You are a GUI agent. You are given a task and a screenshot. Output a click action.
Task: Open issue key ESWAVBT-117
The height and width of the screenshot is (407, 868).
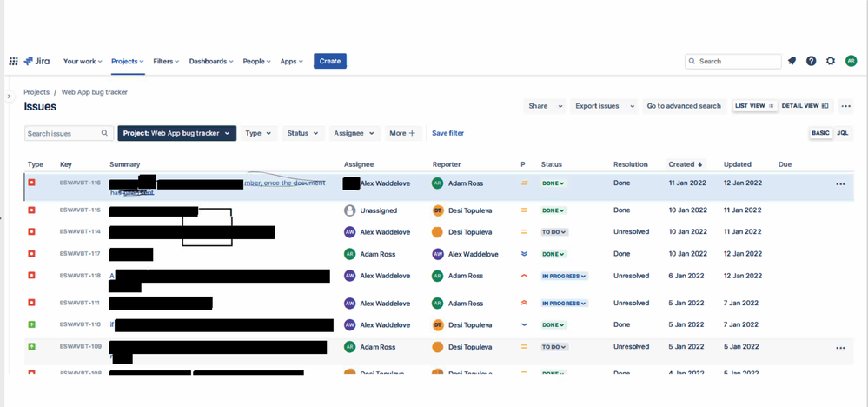coord(80,254)
